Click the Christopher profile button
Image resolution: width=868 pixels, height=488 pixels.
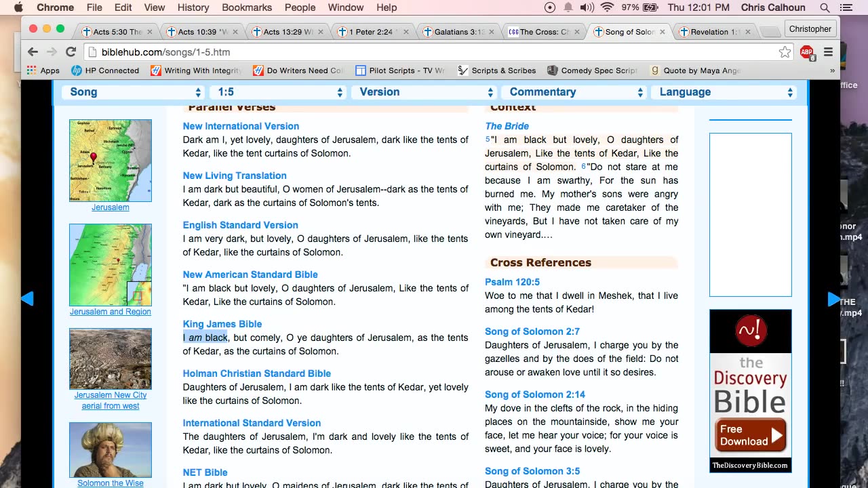pos(810,29)
